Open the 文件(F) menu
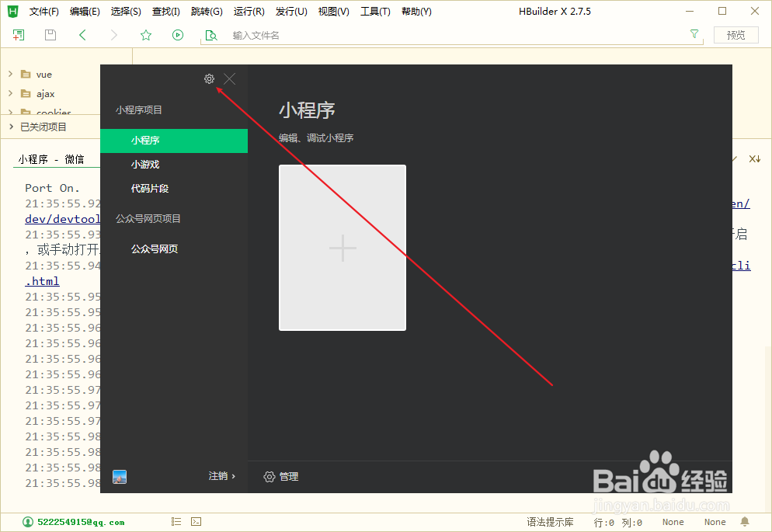The height and width of the screenshot is (532, 772). [43, 12]
